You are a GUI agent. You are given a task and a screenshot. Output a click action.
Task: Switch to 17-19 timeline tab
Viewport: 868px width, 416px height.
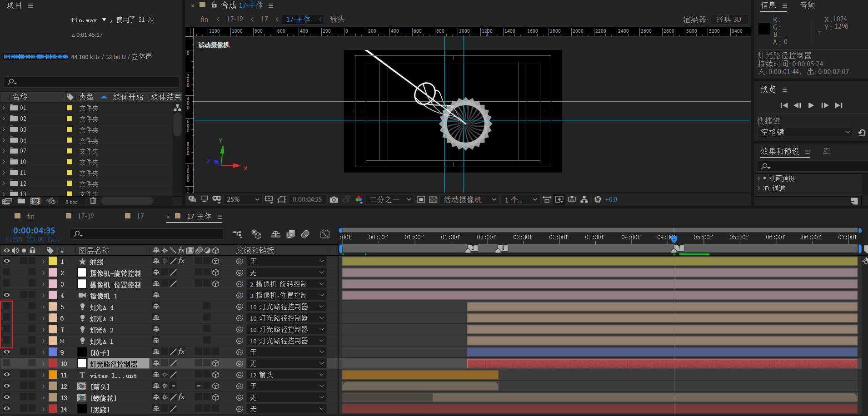[x=85, y=216]
